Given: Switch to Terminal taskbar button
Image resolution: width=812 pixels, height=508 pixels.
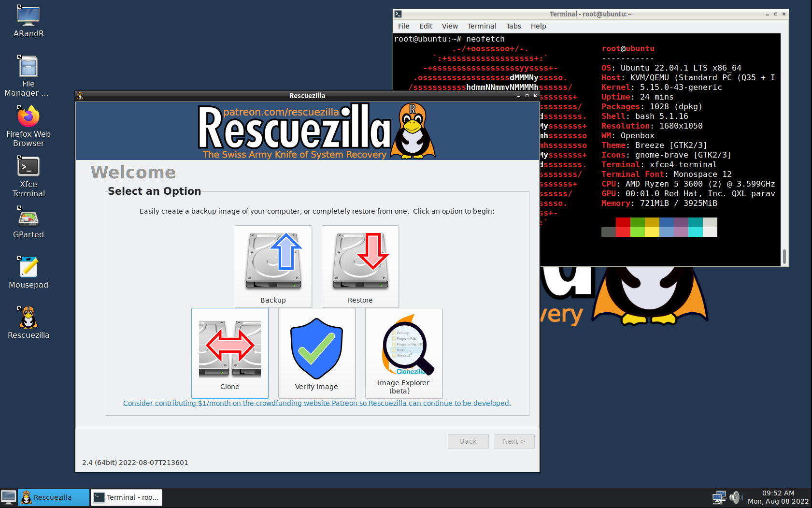Looking at the screenshot, I should pos(127,497).
